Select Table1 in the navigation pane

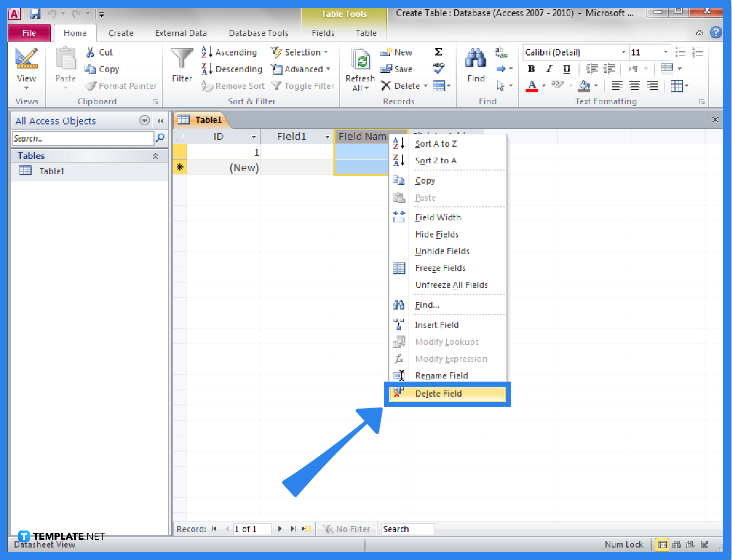pos(52,171)
